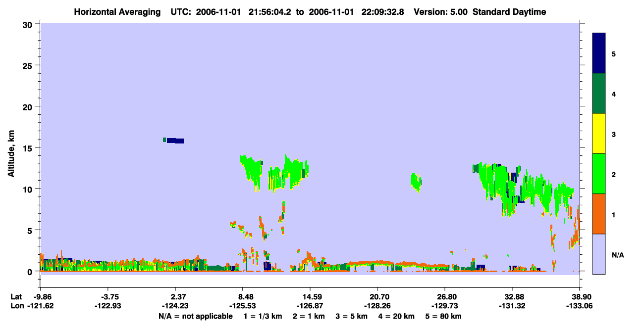Screen dimensions: 644x330
Task: Click the bright green level 2 color swatch
Action: coord(599,174)
